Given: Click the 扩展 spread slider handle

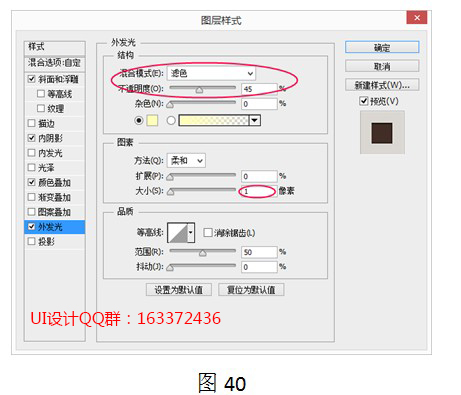Looking at the screenshot, I should 170,177.
